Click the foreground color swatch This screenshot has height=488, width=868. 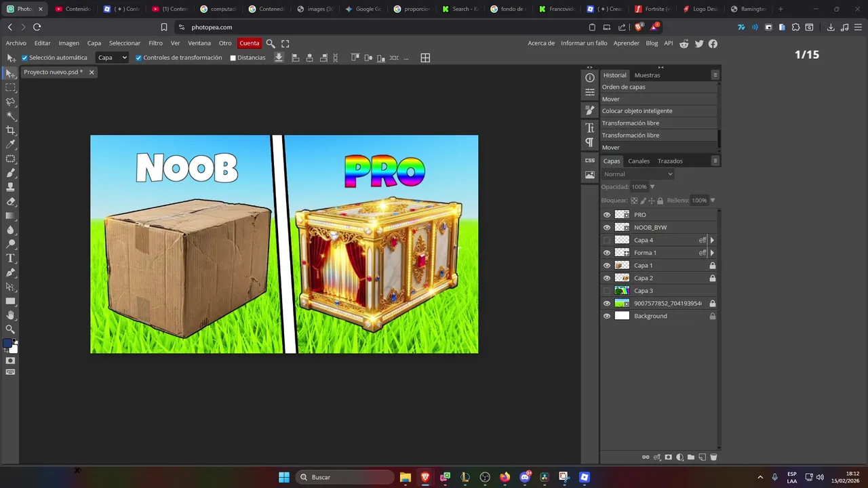click(7, 343)
